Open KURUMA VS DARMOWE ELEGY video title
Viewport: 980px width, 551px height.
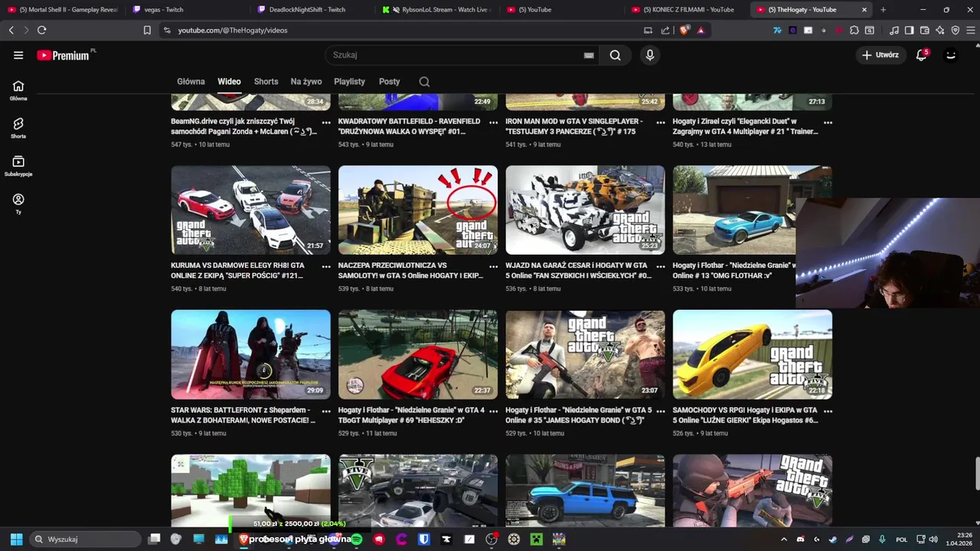tap(238, 270)
